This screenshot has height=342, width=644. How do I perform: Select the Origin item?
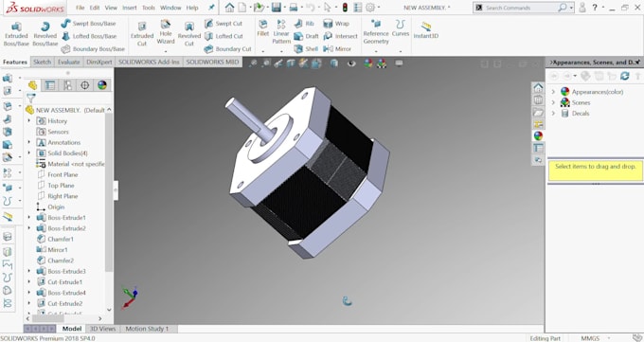[50, 207]
